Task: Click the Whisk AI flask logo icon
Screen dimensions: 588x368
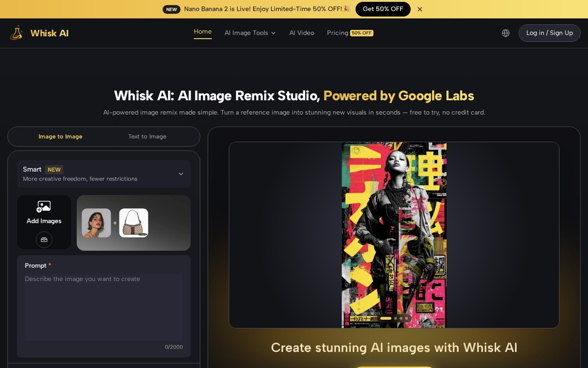Action: (x=17, y=33)
